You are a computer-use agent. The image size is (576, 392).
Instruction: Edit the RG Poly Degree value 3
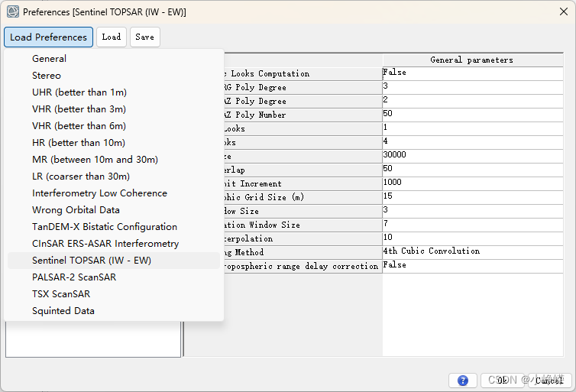coord(472,87)
